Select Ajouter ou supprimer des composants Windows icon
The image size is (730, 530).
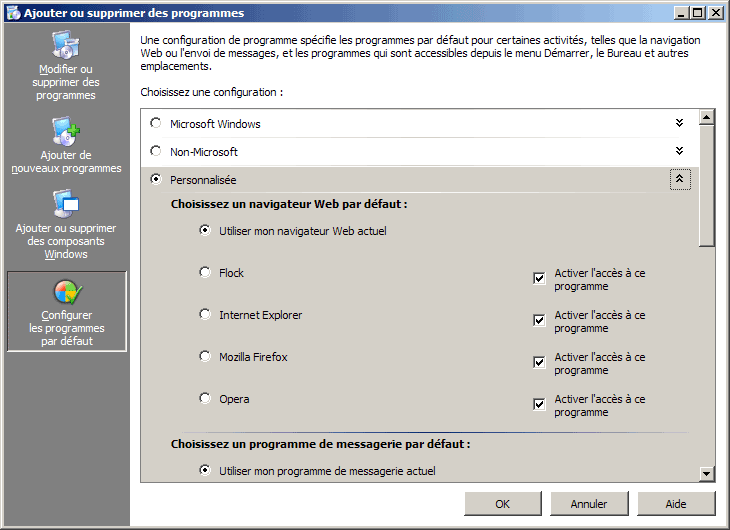66,205
